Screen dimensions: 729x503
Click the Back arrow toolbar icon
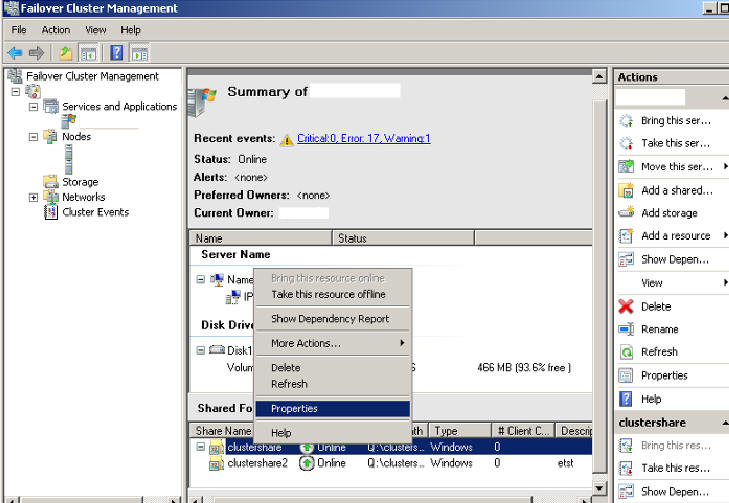point(15,53)
